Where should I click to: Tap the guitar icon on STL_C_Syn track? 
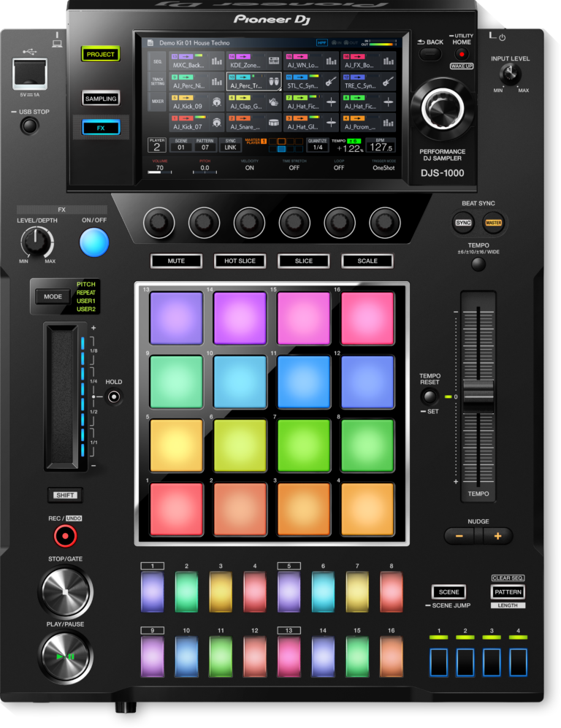pyautogui.click(x=331, y=82)
